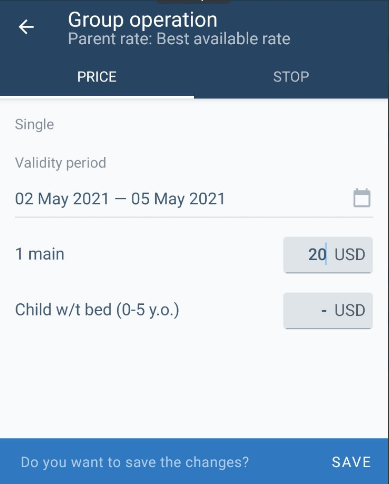Save the changes with SAVE button
The height and width of the screenshot is (484, 389).
click(351, 462)
